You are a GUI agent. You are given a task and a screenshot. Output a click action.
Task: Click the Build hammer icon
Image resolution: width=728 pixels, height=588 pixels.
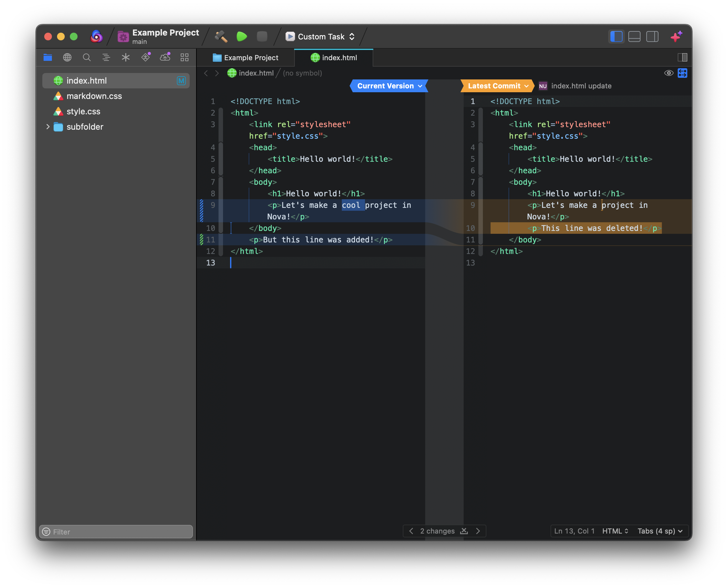221,37
